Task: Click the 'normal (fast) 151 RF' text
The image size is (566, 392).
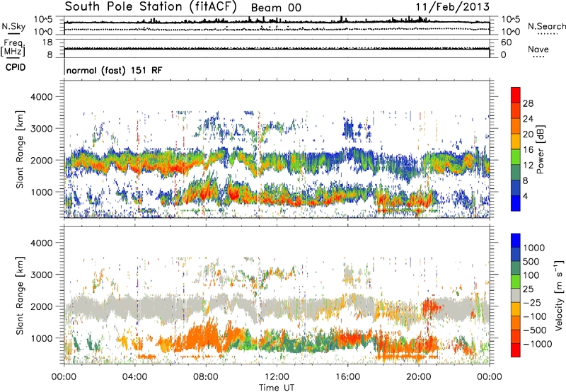Action: 114,70
